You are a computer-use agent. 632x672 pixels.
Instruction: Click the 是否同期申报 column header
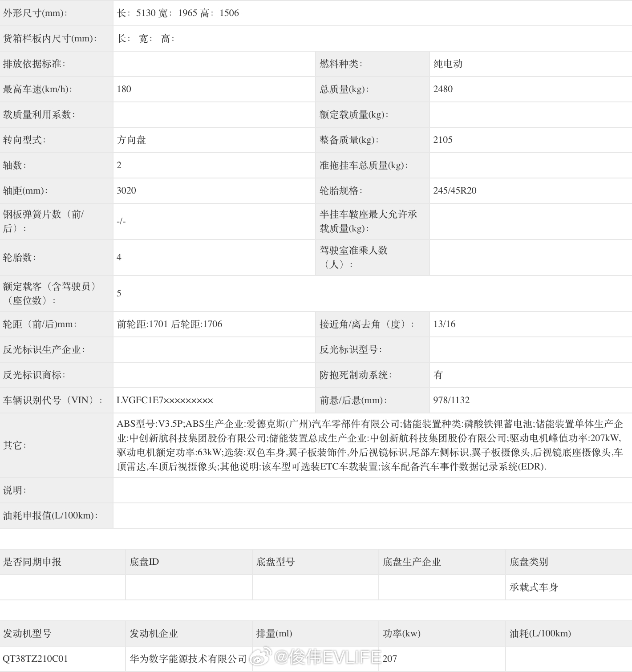(x=32, y=562)
